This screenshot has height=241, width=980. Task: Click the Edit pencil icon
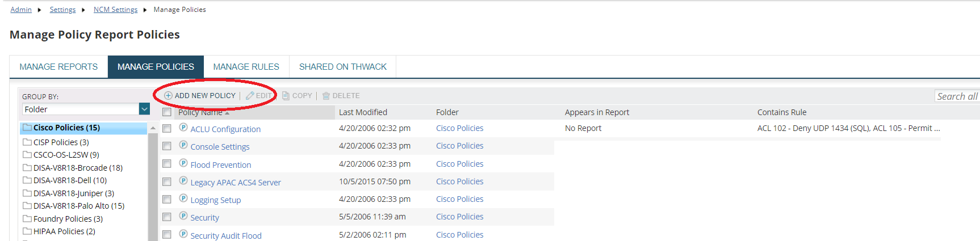250,96
